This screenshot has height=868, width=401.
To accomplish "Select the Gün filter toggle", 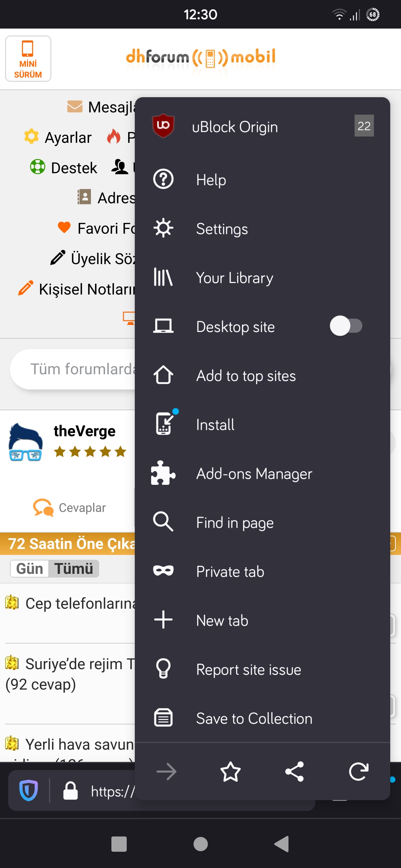I will (30, 569).
